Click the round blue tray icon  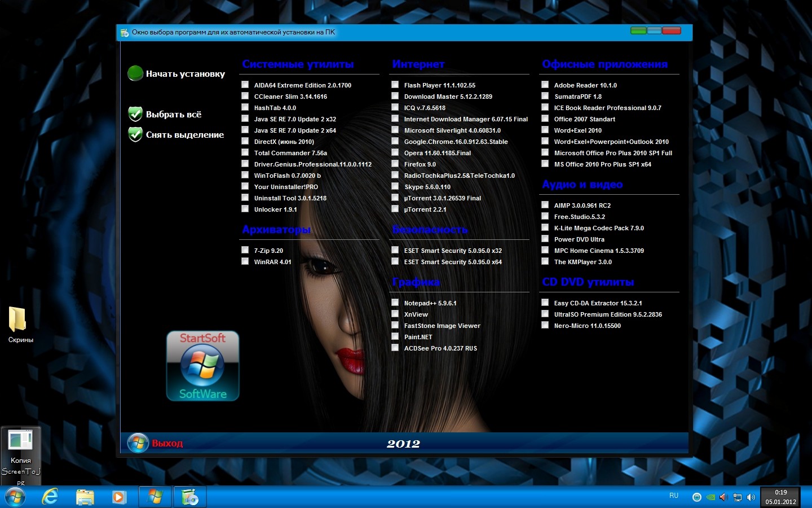click(x=697, y=497)
